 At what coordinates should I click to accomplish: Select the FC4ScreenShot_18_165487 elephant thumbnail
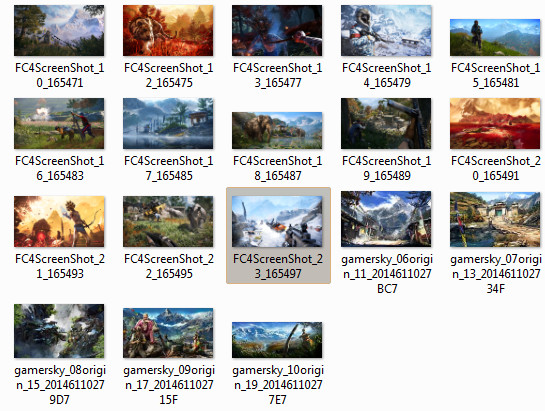click(277, 130)
